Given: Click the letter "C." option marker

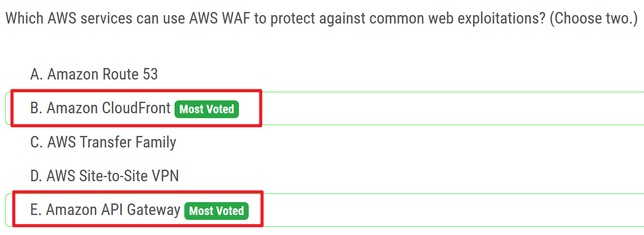Looking at the screenshot, I should [36, 142].
